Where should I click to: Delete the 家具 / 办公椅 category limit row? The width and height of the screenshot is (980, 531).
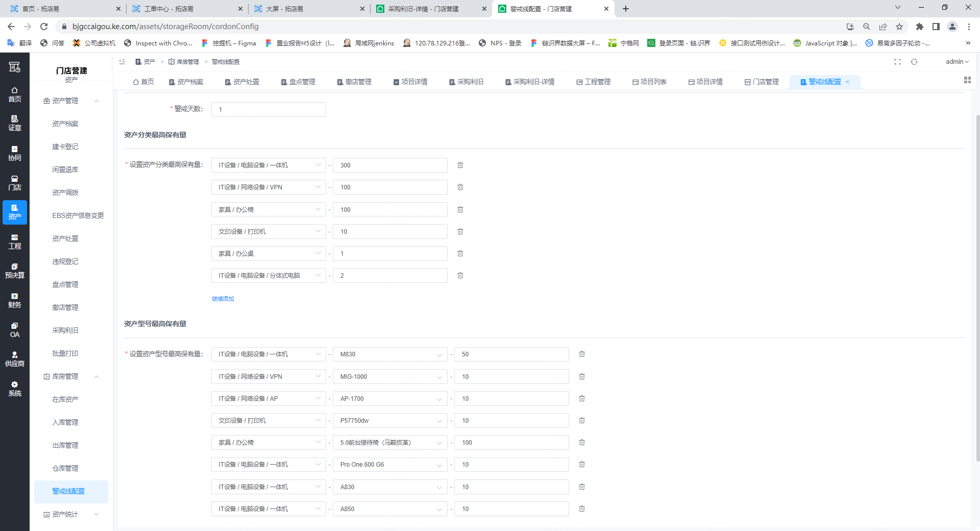[x=460, y=209]
